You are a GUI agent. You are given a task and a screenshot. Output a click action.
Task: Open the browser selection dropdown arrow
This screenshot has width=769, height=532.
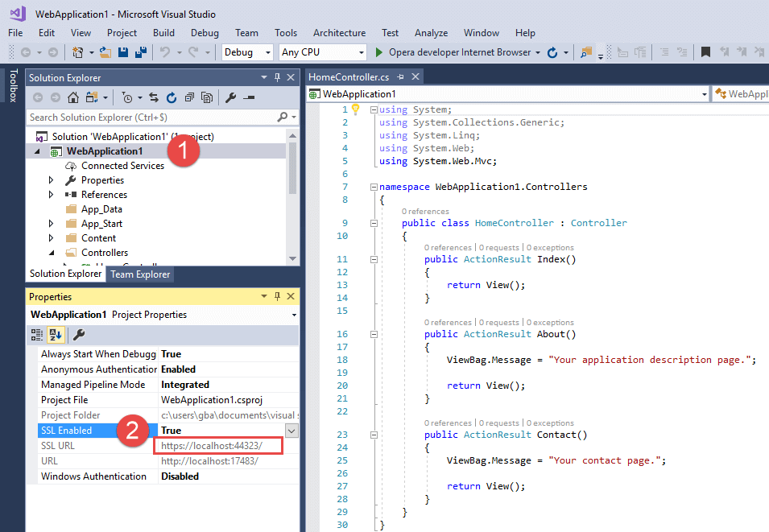tap(538, 52)
